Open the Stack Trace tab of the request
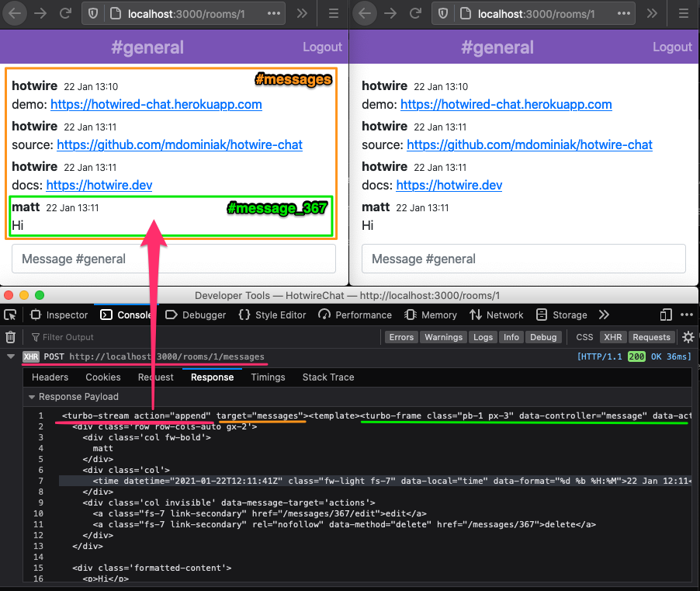 click(328, 377)
